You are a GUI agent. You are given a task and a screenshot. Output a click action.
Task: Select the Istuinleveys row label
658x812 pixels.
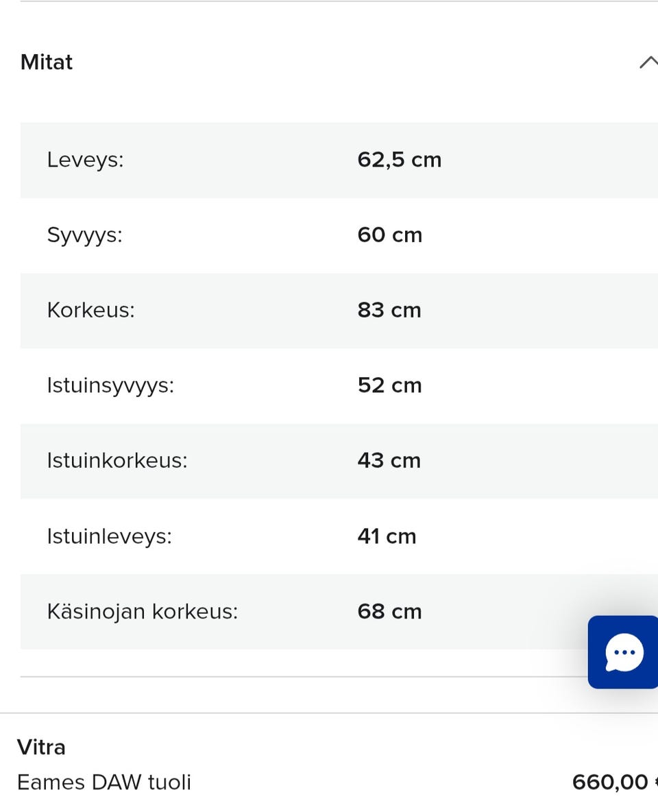tap(109, 536)
